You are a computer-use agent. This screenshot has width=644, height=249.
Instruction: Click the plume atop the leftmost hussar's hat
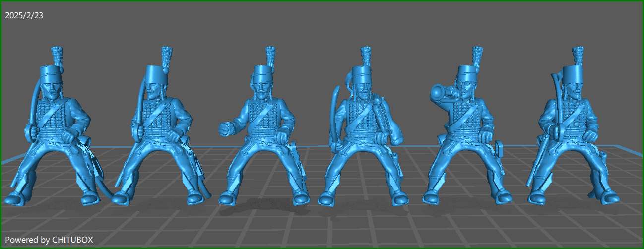pos(58,56)
